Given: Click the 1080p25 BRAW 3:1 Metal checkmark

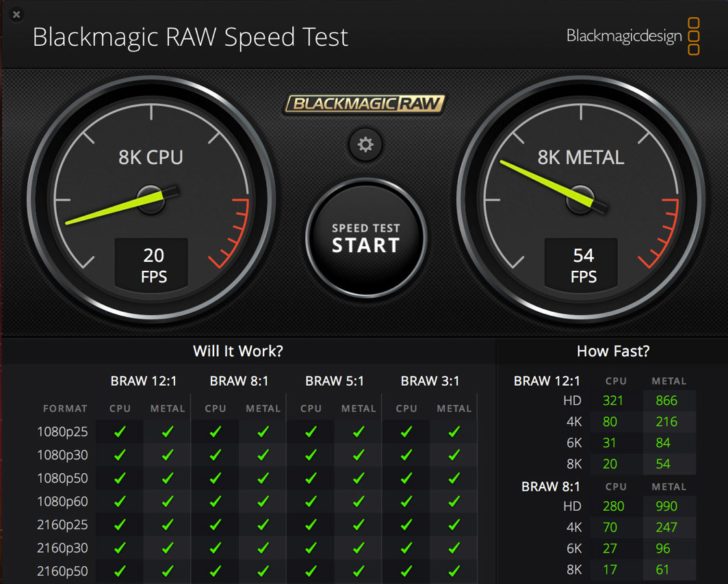Looking at the screenshot, I should tap(454, 432).
